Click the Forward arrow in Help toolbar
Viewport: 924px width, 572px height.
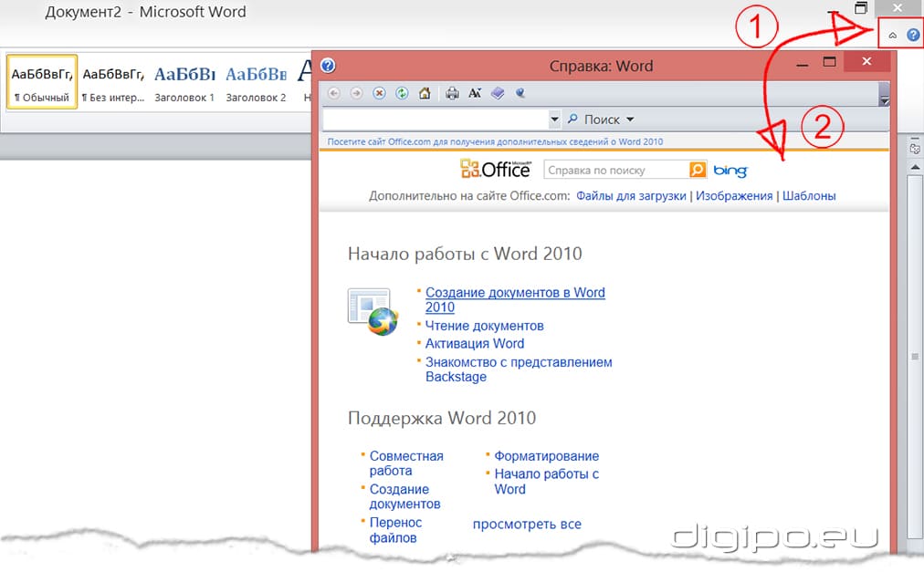(x=356, y=93)
